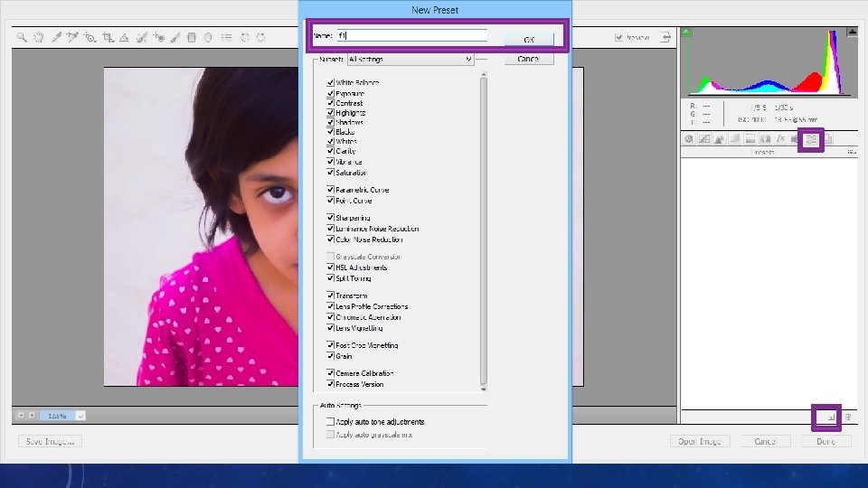Rotate image counterclockwise
Viewport: 868px width, 488px height.
tap(244, 37)
